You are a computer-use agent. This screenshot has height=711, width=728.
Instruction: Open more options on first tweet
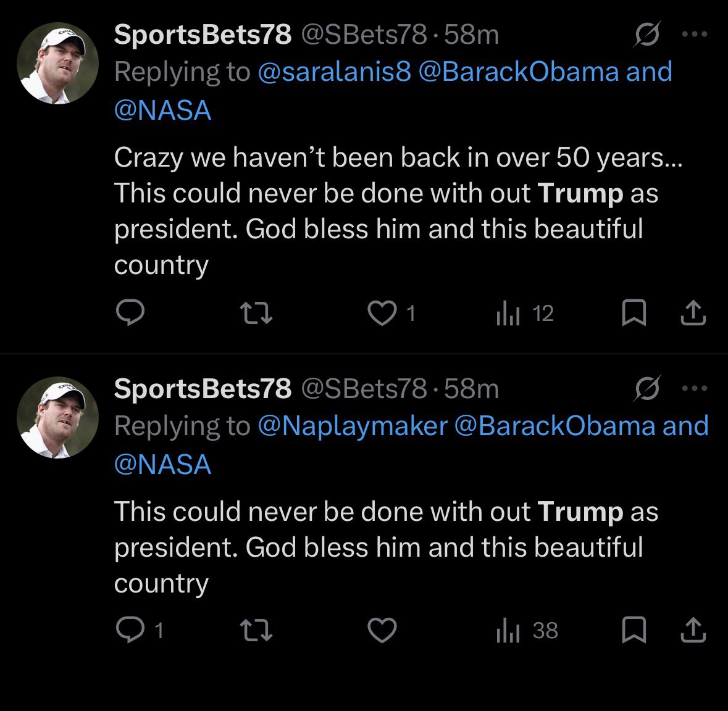pyautogui.click(x=695, y=35)
